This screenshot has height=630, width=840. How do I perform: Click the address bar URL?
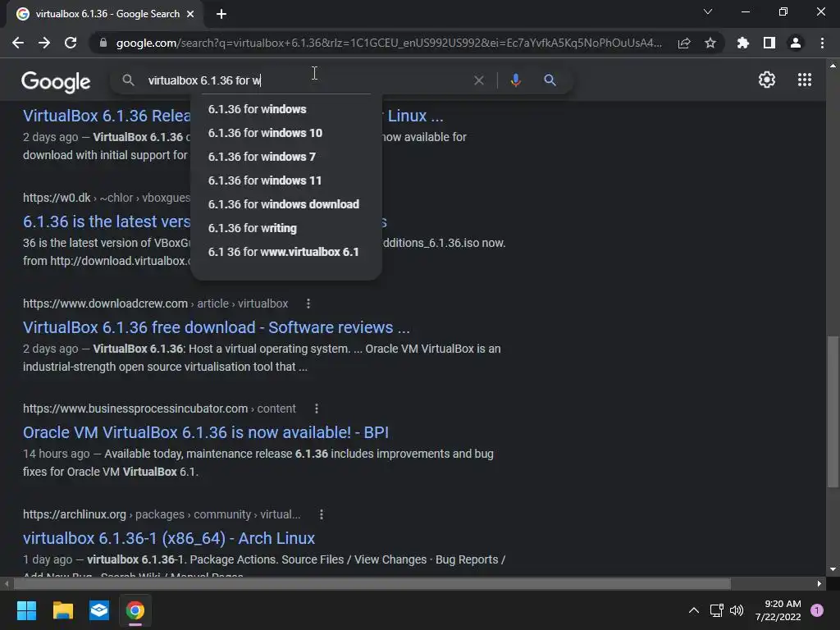388,43
